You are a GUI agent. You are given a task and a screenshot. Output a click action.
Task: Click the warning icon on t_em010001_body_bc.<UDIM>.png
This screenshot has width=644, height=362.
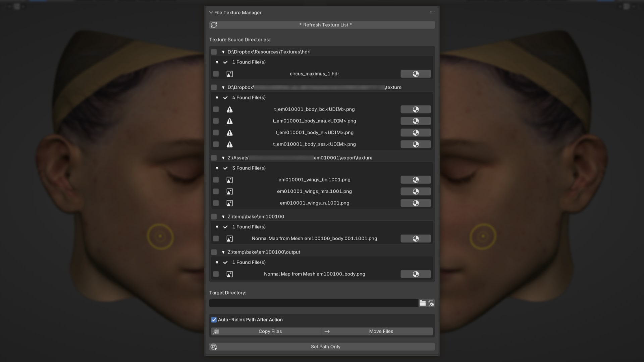[230, 109]
